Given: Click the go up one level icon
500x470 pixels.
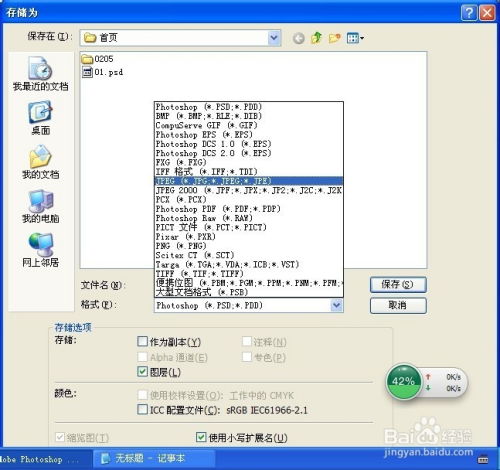Looking at the screenshot, I should tap(316, 38).
